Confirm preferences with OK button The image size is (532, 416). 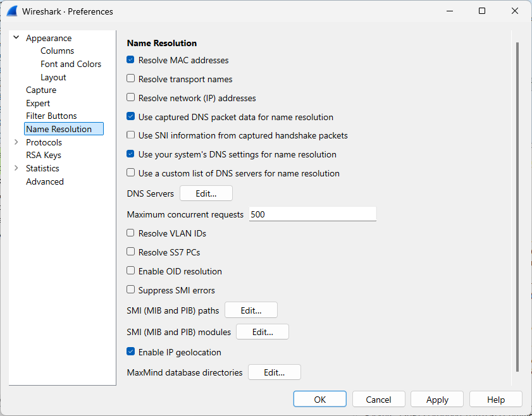(x=320, y=399)
